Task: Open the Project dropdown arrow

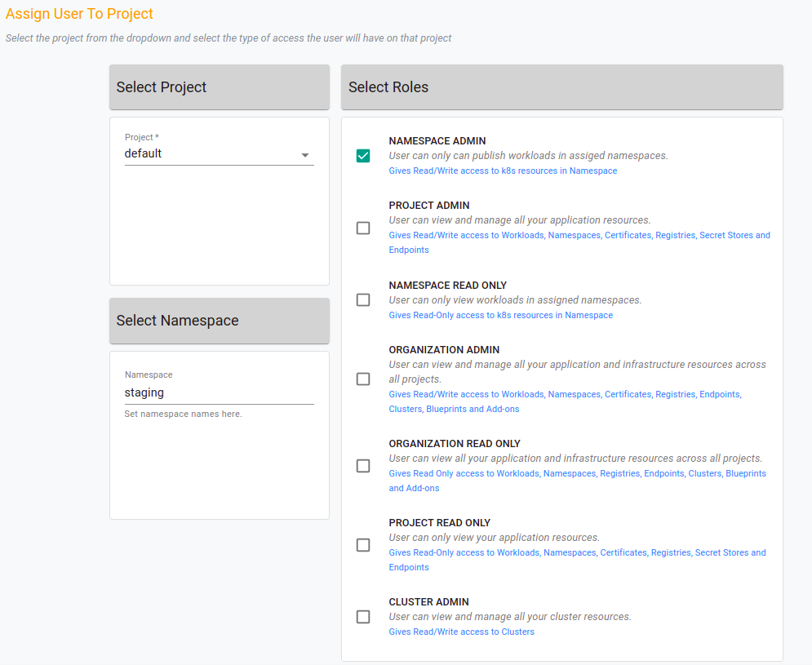Action: [x=305, y=155]
